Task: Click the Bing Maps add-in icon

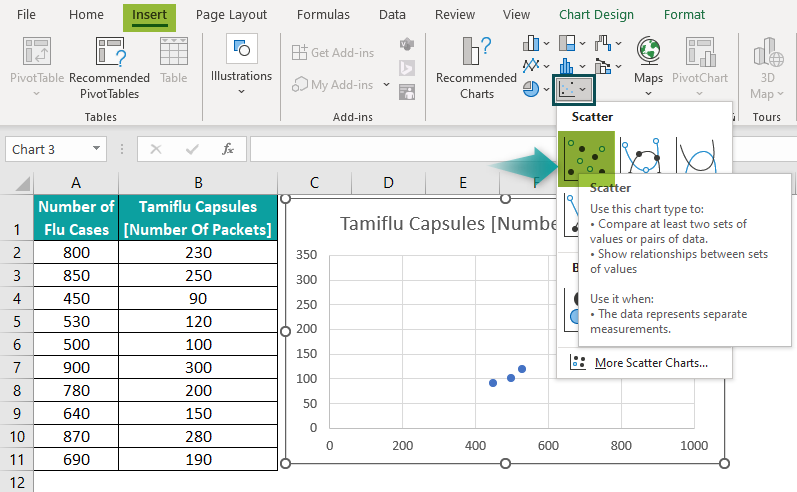Action: (407, 68)
